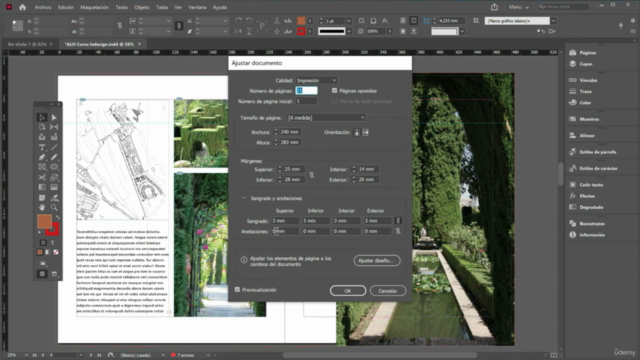Swap fill and stroke arrow icon
The width and height of the screenshot is (640, 360).
click(58, 217)
